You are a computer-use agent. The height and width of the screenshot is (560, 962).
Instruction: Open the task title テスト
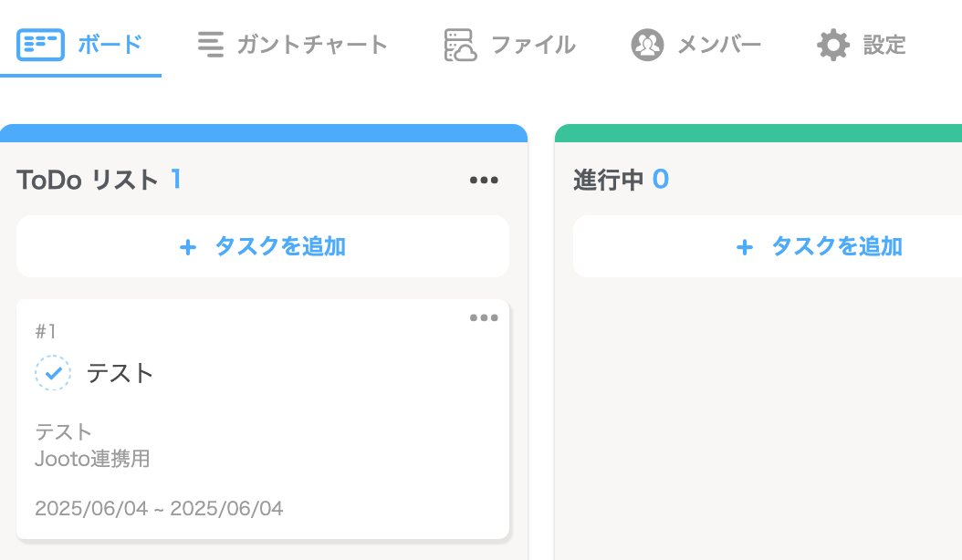pyautogui.click(x=120, y=372)
